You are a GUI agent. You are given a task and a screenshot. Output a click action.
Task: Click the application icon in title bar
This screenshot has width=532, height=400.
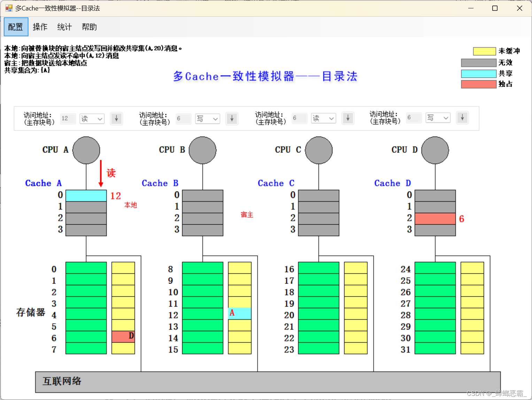click(x=9, y=8)
